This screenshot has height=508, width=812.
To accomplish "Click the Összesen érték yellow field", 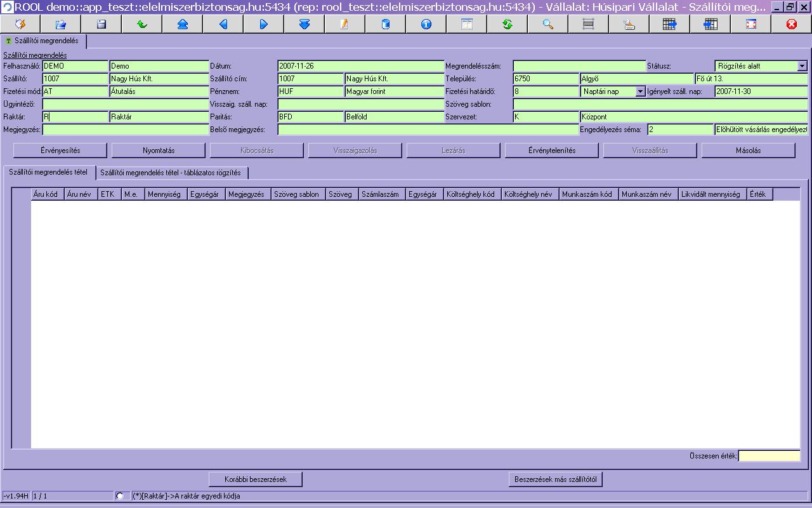I will pyautogui.click(x=769, y=456).
